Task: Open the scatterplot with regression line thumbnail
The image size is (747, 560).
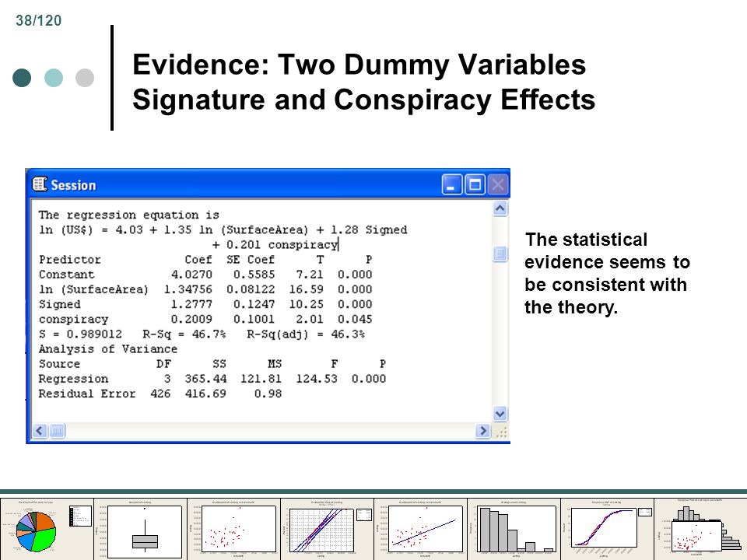Action: point(420,529)
